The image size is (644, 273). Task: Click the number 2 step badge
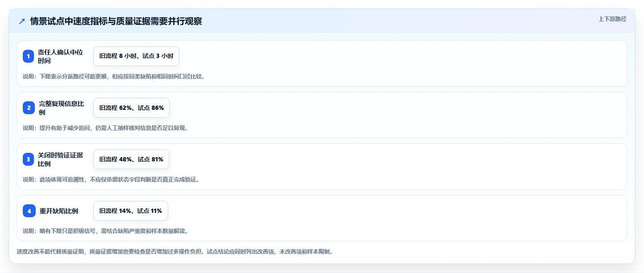coord(29,108)
